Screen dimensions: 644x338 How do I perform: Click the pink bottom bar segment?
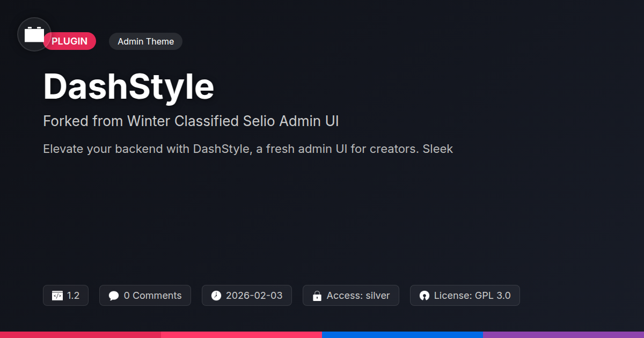241,334
